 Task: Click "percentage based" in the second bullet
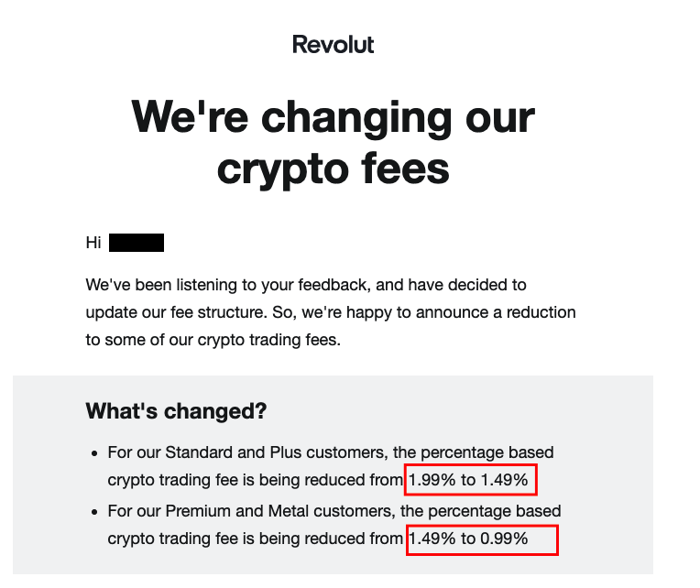[495, 511]
